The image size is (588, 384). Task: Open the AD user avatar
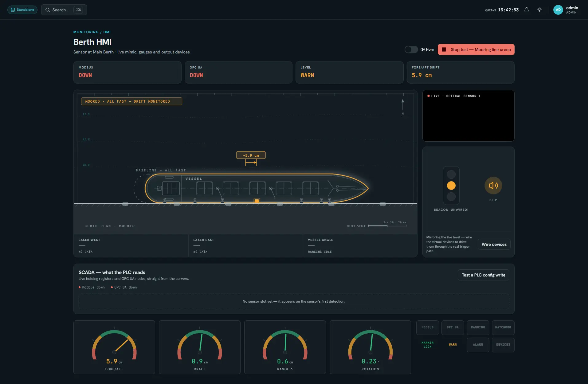(558, 10)
